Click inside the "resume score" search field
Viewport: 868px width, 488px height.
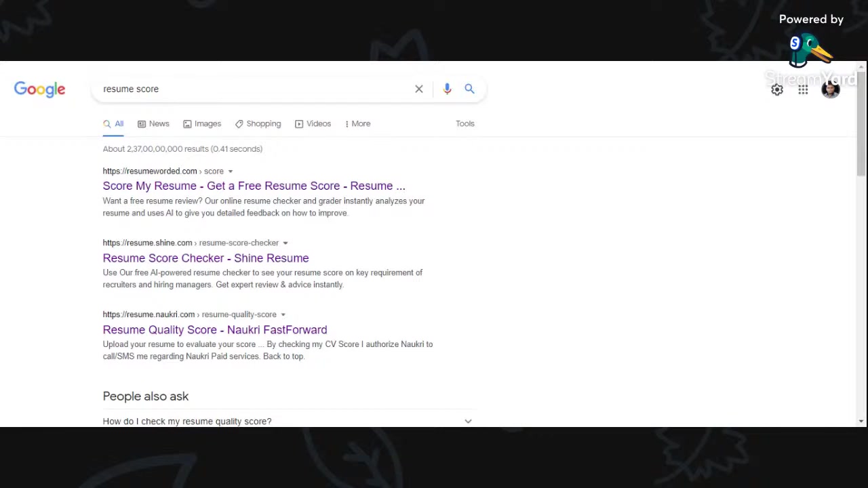(x=254, y=89)
